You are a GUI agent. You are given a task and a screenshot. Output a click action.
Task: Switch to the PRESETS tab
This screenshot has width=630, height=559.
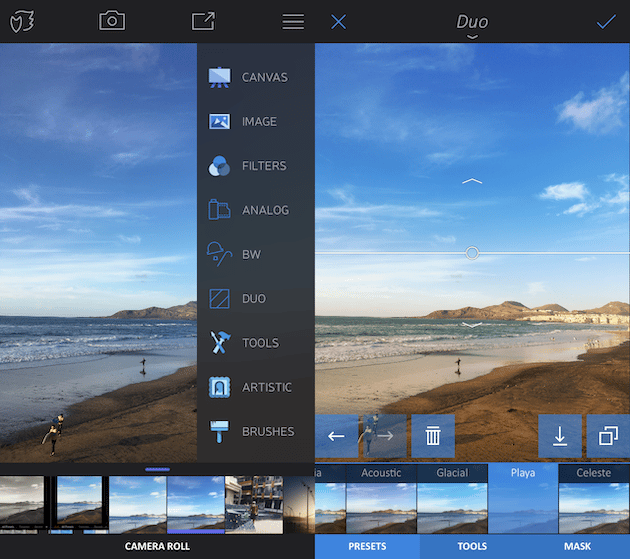pyautogui.click(x=367, y=546)
